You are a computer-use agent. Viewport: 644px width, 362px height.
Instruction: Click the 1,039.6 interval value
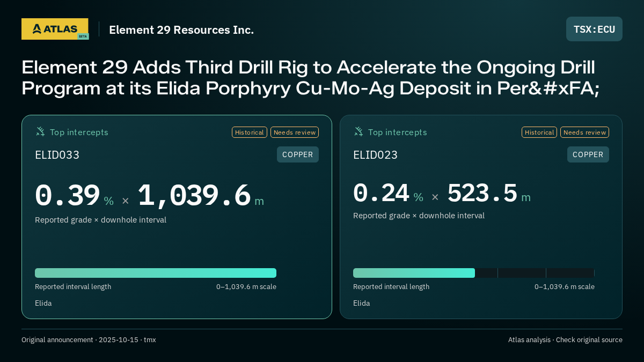(x=194, y=196)
